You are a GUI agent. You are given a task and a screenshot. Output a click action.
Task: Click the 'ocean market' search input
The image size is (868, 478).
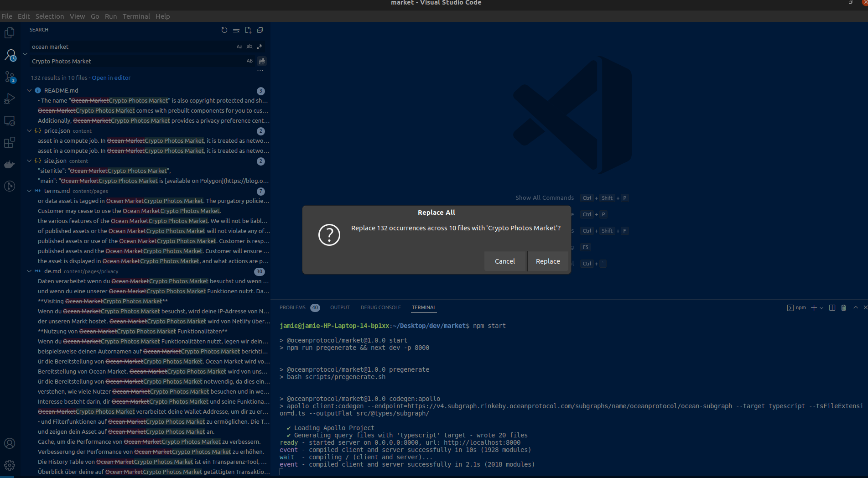(x=132, y=47)
